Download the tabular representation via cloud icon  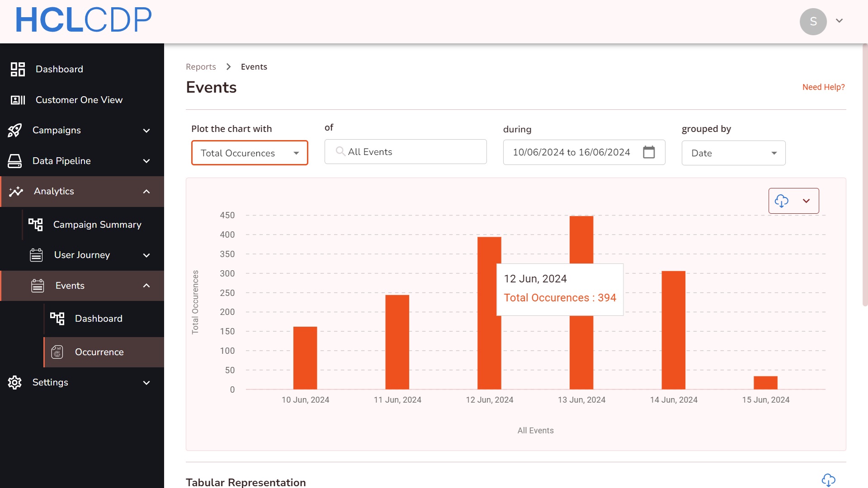point(828,480)
